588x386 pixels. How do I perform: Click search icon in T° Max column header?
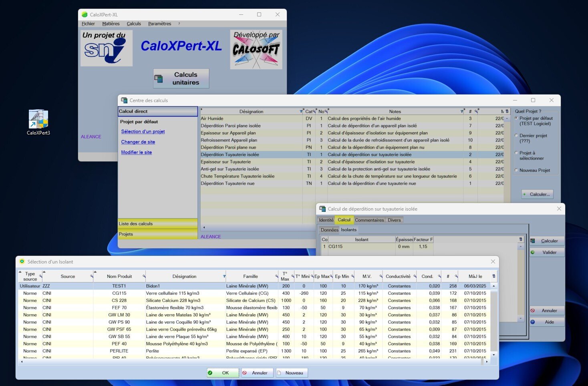[x=292, y=276]
